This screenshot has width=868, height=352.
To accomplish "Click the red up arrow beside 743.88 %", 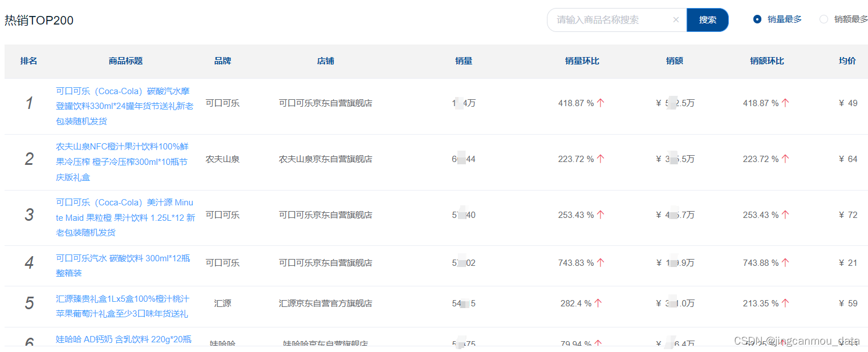I will click(x=785, y=263).
